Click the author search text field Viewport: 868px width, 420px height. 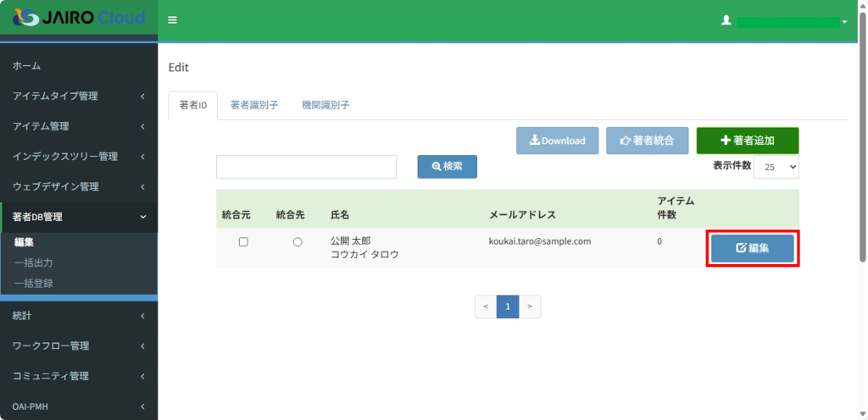(306, 167)
